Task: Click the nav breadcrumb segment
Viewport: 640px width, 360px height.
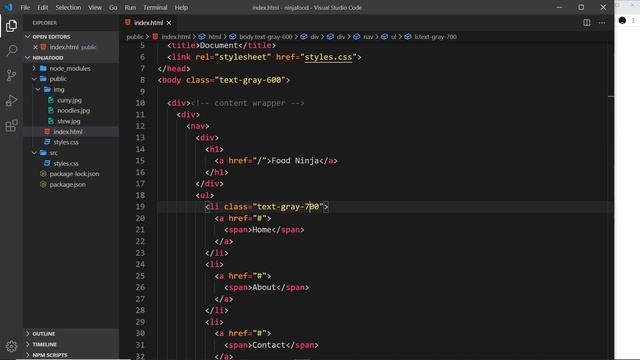Action: pos(368,37)
